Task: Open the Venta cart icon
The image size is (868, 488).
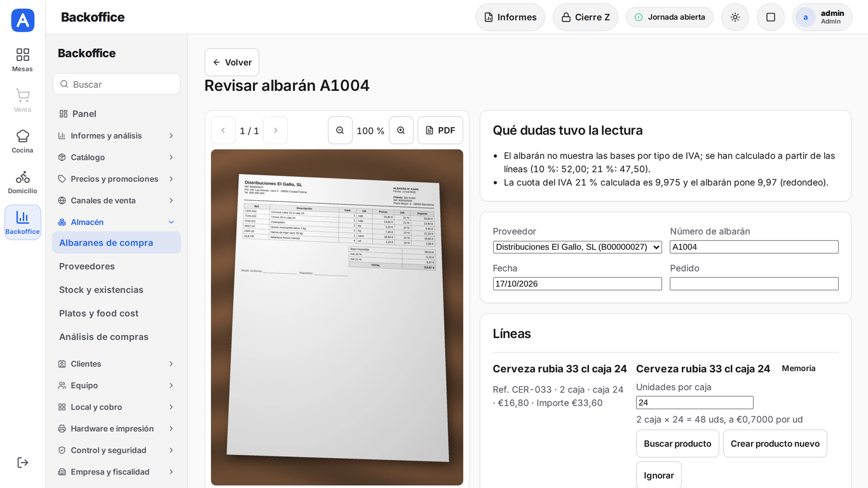Action: (22, 101)
